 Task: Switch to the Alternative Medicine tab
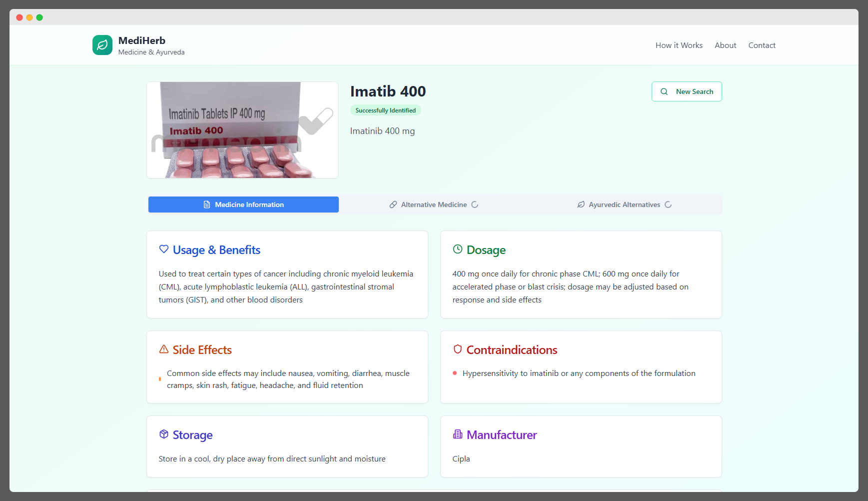(434, 204)
